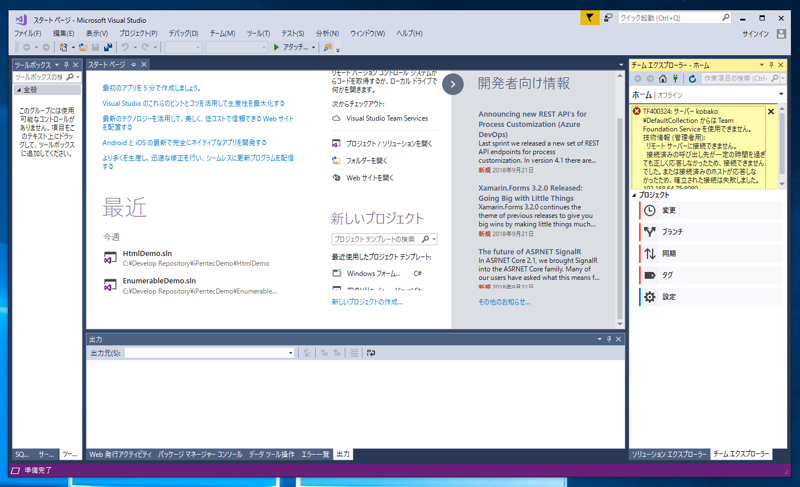Open the 最初のアプリを 5 分で作成しましょう link
Screen dimensions: 800x487
point(151,88)
